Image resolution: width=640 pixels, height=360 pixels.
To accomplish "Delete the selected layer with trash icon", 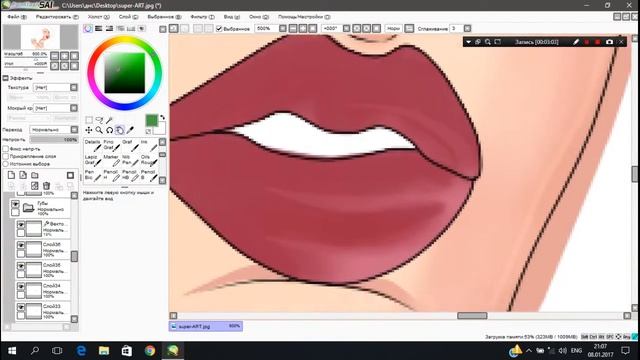I will (47, 186).
